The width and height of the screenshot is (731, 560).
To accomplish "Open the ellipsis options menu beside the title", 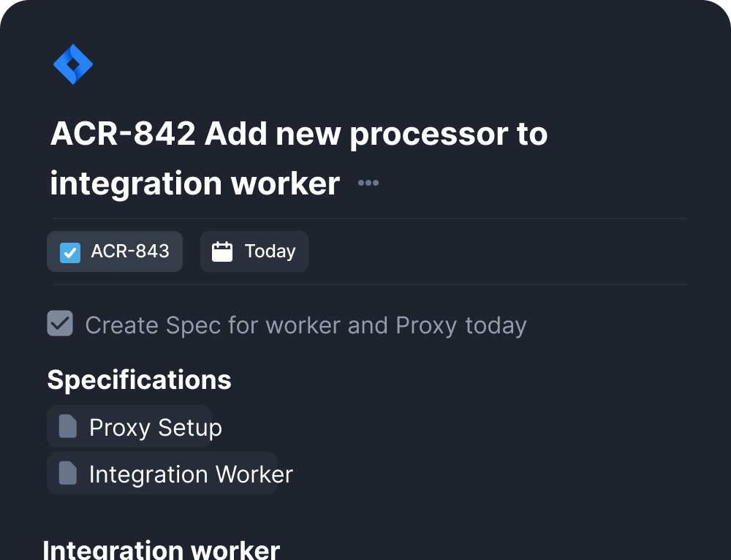I will 368,183.
